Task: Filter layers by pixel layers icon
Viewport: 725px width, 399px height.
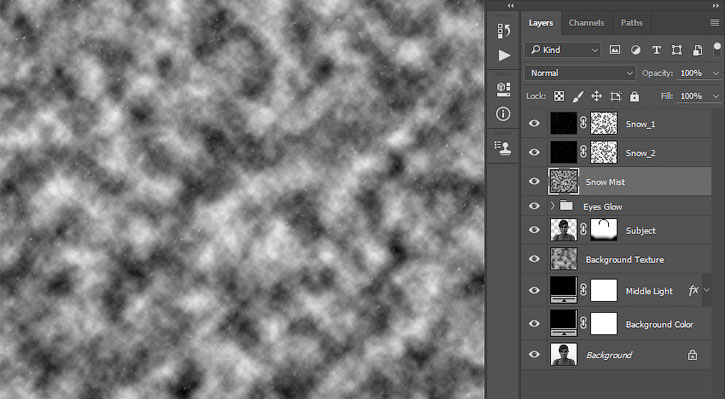Action: click(x=614, y=50)
